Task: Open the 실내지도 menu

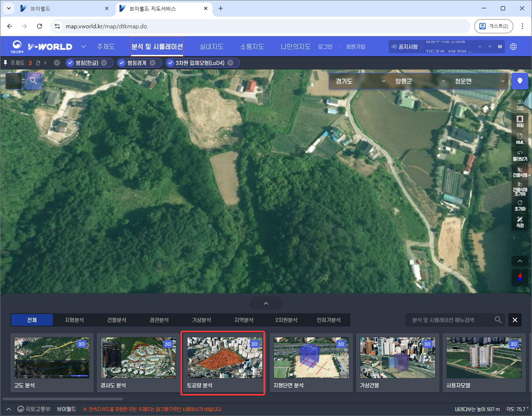Action: point(211,47)
